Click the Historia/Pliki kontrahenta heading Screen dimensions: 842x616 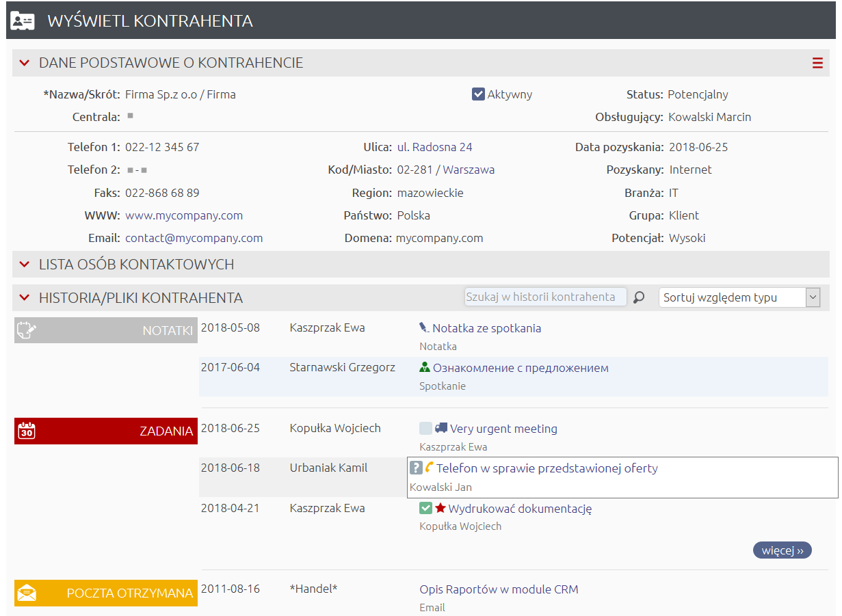pos(141,297)
